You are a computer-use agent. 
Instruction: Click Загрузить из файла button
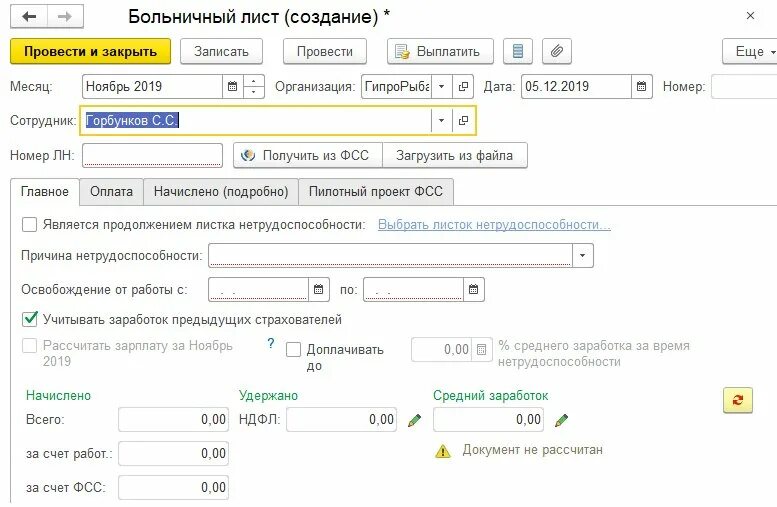pyautogui.click(x=454, y=156)
